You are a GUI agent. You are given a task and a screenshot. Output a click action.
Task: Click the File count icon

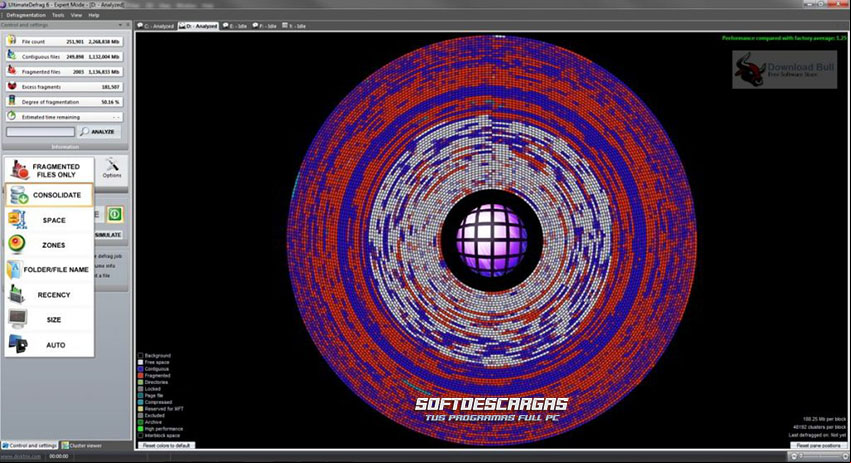coord(11,41)
